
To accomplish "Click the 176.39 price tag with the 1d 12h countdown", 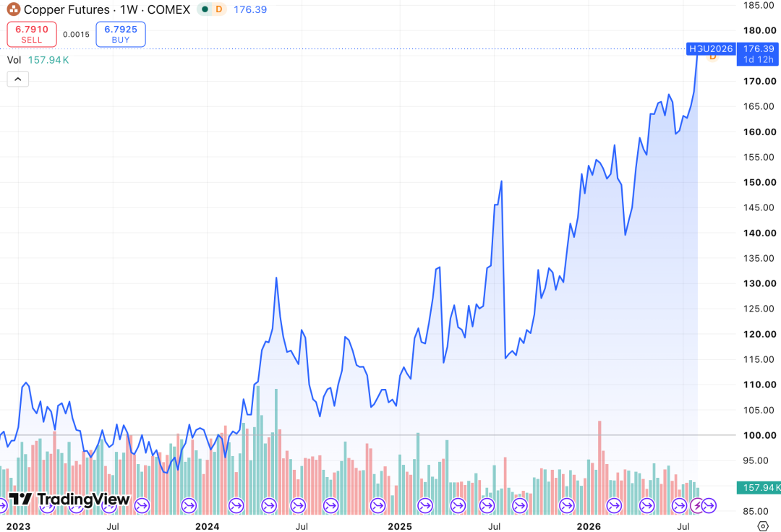I will click(x=758, y=54).
